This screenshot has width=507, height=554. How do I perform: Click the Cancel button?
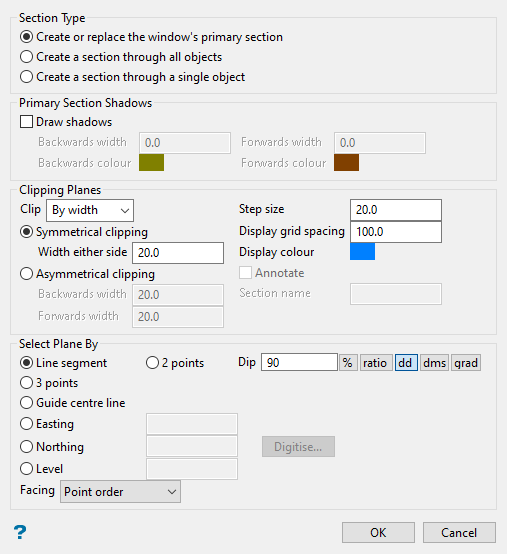[459, 532]
